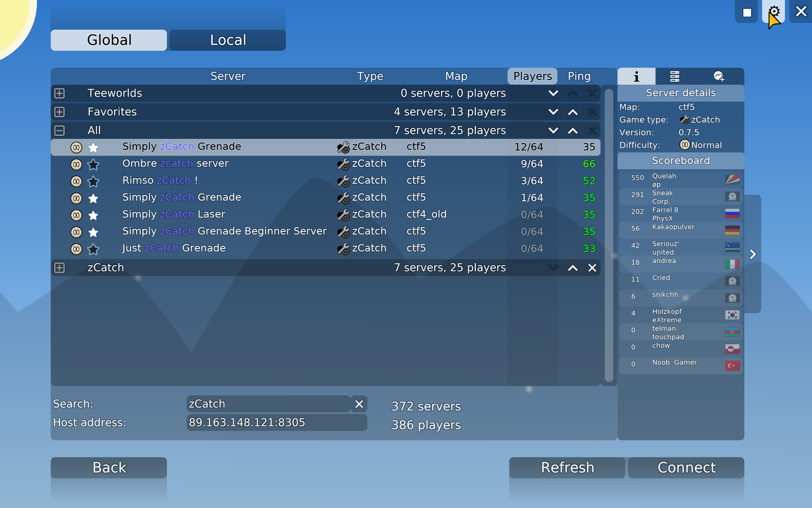
Task: Collapse the All filter group
Action: pyautogui.click(x=59, y=130)
